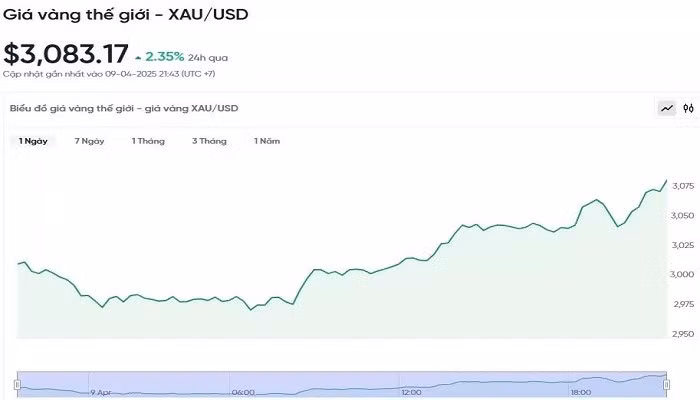Click the 06:00 mark on the navigator
The width and height of the screenshot is (700, 400).
tap(243, 393)
